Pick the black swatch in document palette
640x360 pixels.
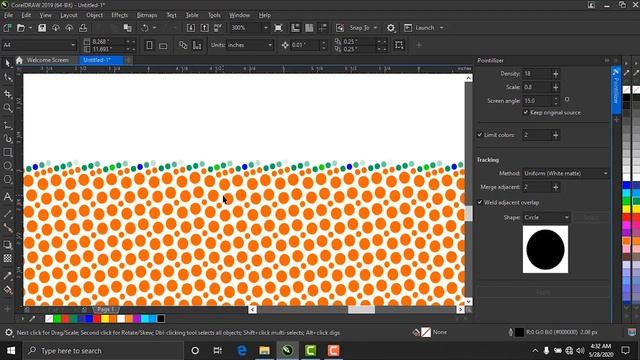tap(161, 318)
